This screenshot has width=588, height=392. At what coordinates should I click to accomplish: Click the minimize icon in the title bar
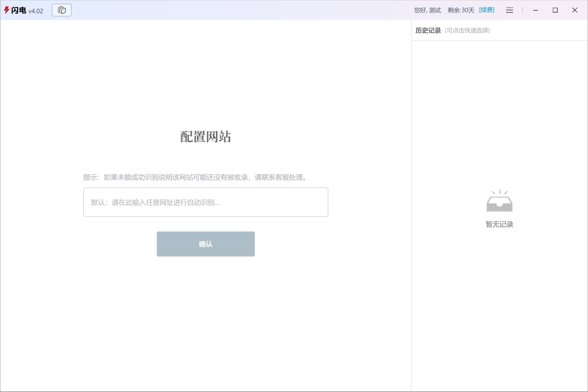(536, 10)
